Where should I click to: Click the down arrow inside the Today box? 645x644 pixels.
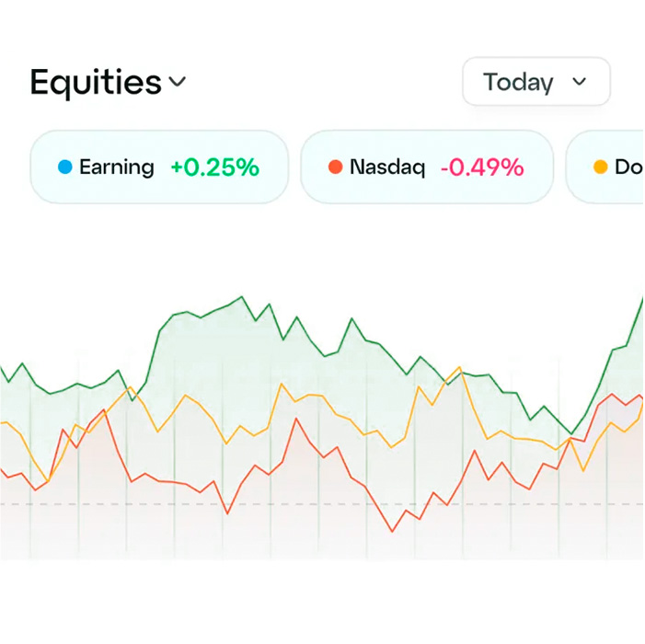(x=579, y=82)
